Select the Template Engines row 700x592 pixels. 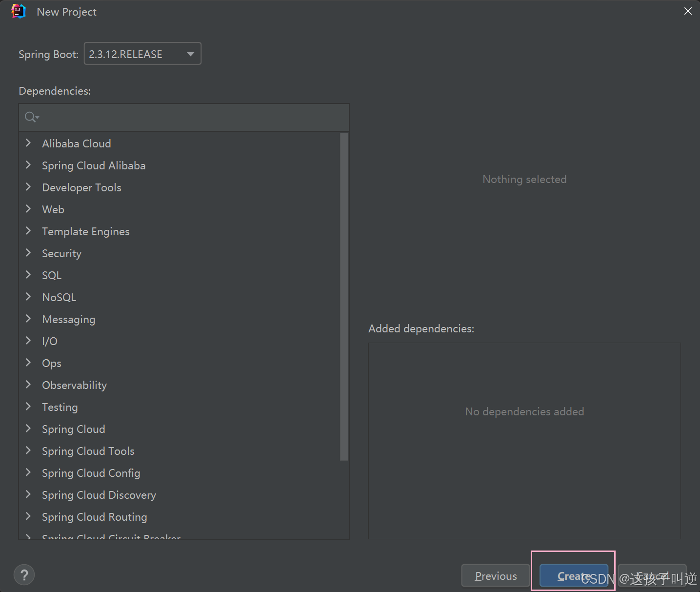click(180, 231)
